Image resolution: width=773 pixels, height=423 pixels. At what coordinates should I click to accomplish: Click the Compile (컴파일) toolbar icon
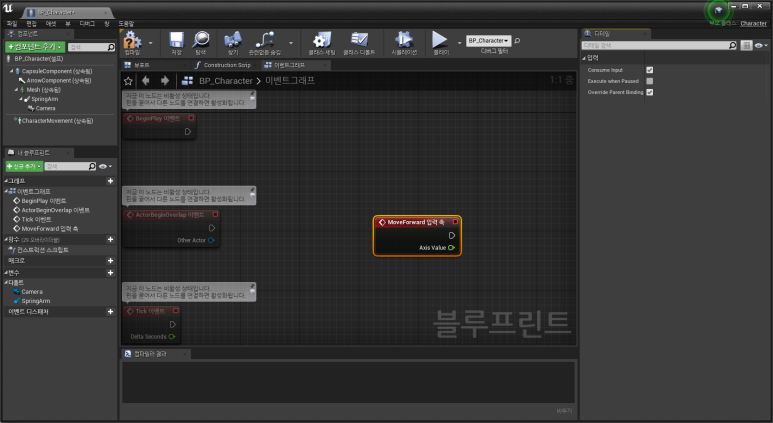point(132,40)
